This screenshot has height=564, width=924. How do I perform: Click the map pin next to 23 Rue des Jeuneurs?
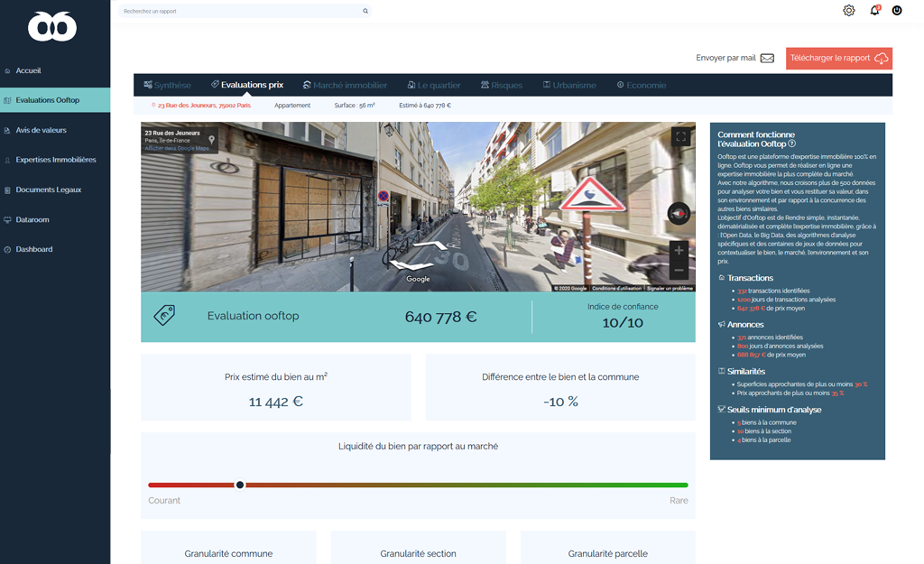pos(211,140)
